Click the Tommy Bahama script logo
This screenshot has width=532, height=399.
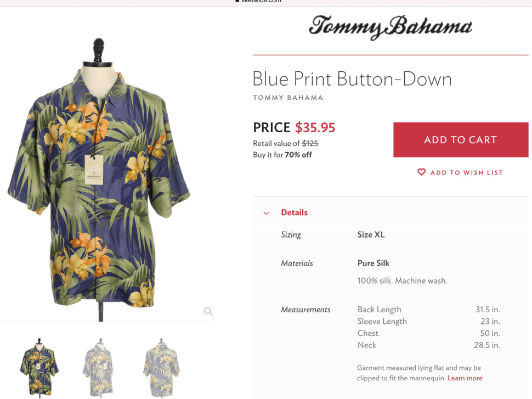tap(390, 27)
